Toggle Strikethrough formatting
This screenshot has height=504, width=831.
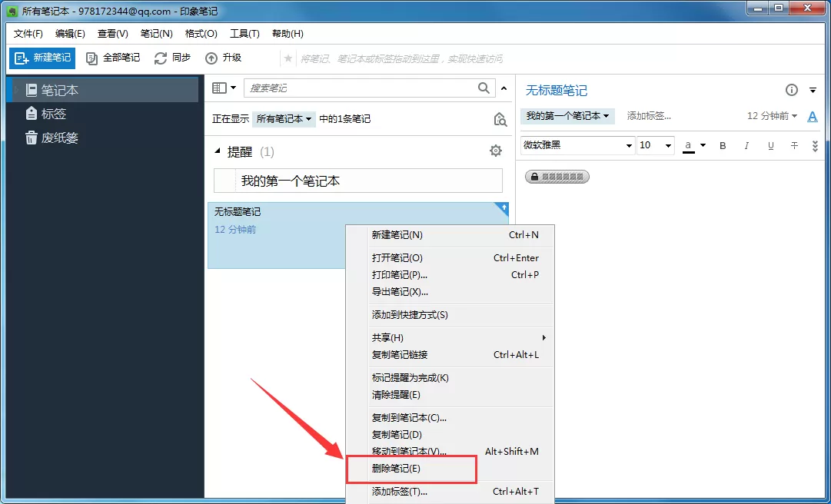click(794, 145)
